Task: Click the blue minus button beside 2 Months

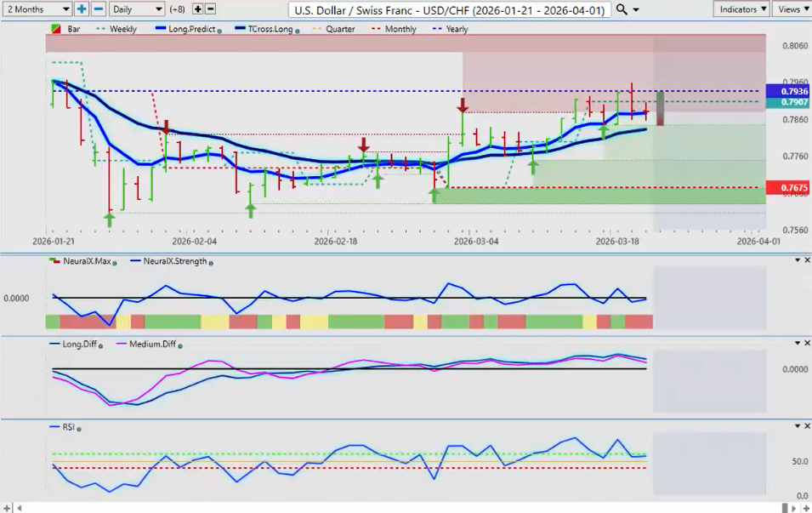Action: (x=99, y=9)
